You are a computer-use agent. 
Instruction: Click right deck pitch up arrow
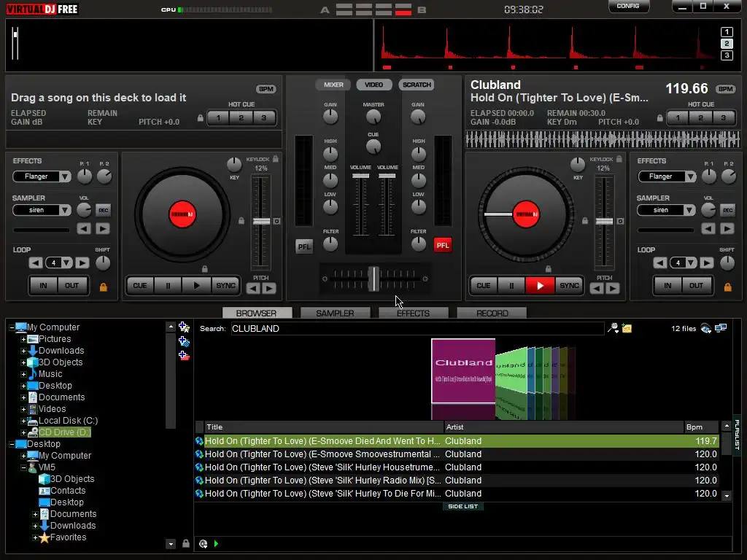613,288
